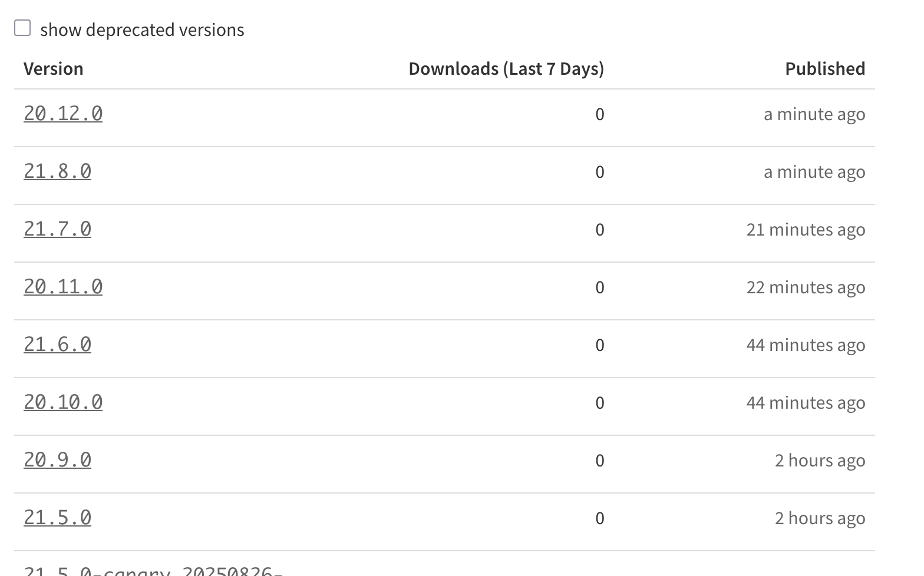Click published time for version 21.6.0
Screen dimensions: 924x576
pyautogui.click(x=806, y=345)
